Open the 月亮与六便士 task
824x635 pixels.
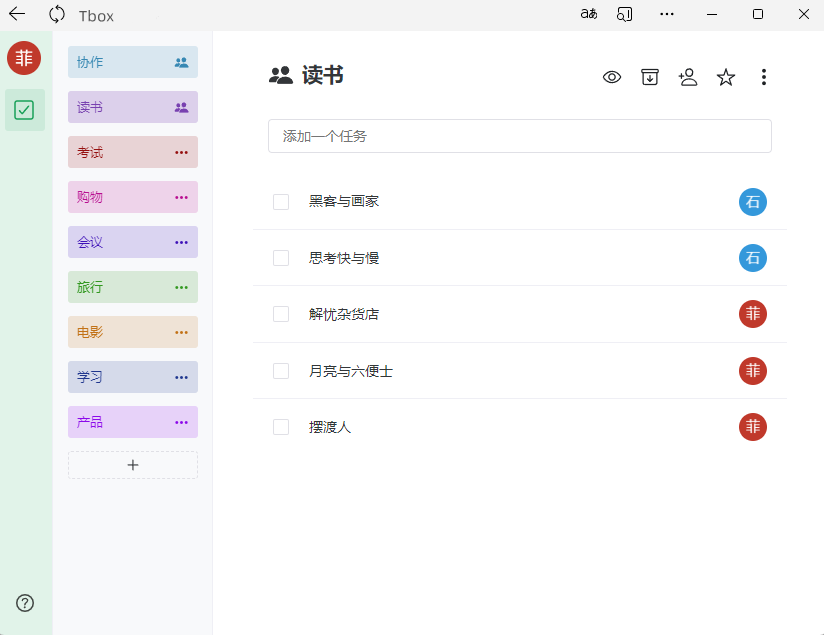coord(351,371)
